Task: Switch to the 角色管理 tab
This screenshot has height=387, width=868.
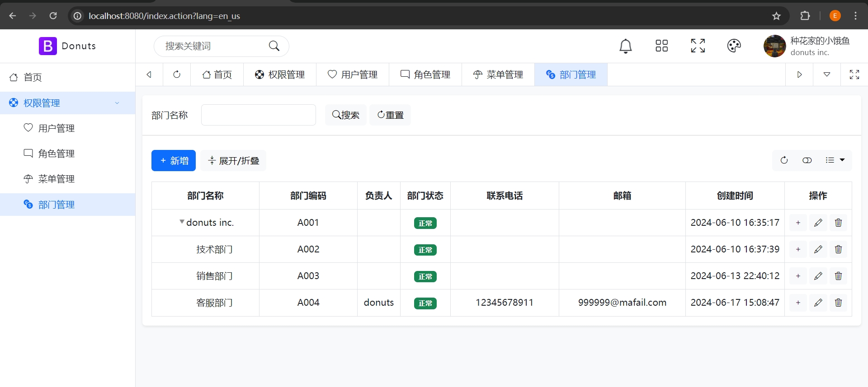Action: (x=425, y=75)
